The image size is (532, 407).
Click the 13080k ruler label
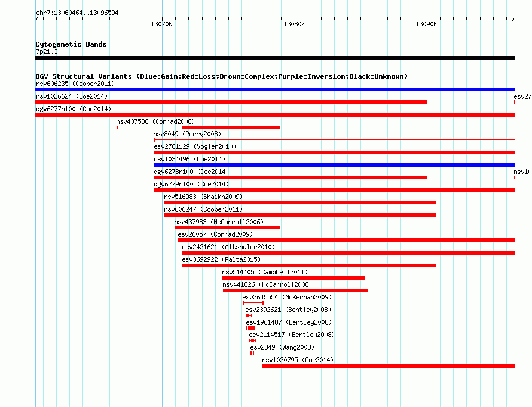[294, 24]
